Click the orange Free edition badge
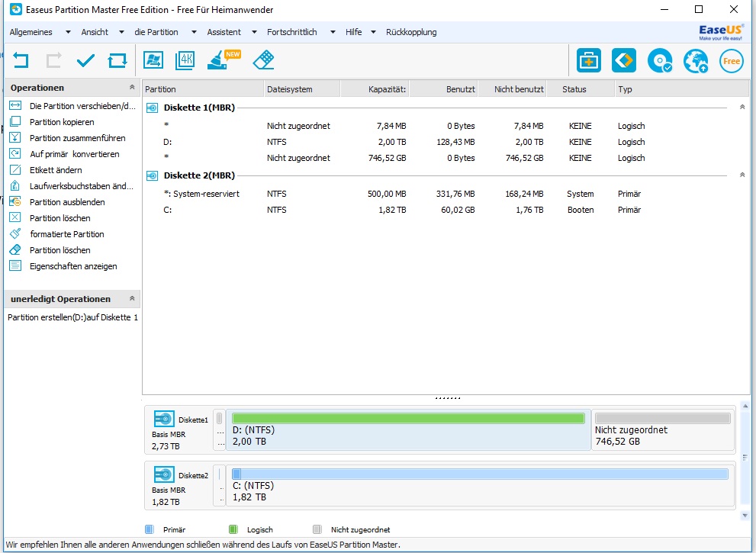Viewport: 756px width, 553px height. (732, 61)
